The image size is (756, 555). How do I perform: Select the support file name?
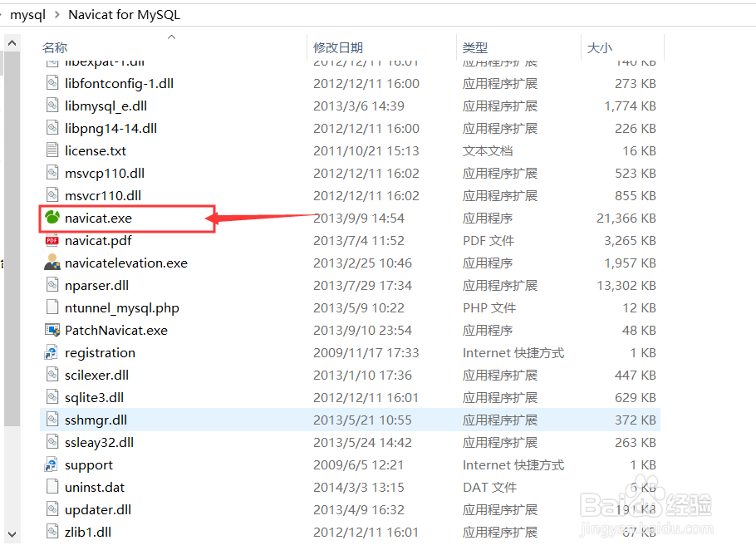pyautogui.click(x=89, y=465)
